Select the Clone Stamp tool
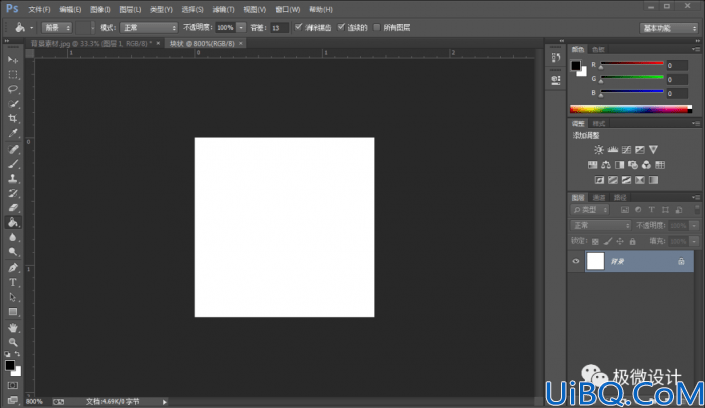 point(13,179)
